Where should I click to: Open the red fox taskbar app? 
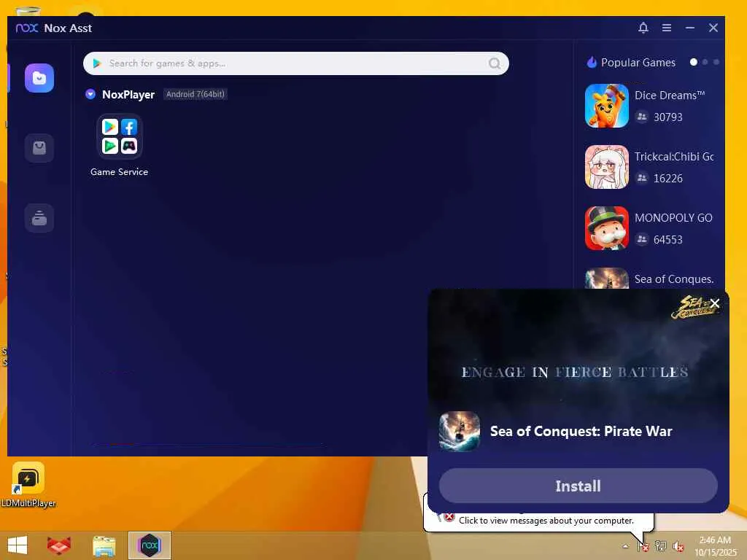[59, 545]
